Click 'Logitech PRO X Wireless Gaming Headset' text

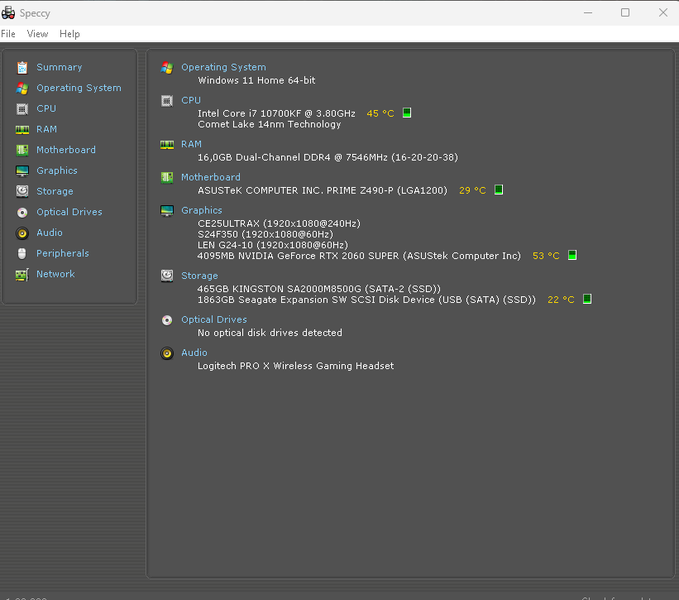[x=296, y=366]
